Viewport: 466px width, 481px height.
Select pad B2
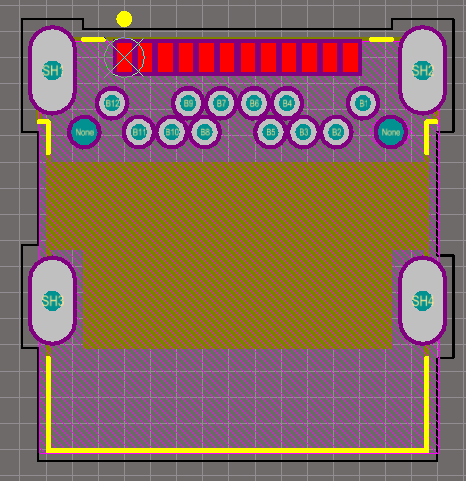(x=336, y=132)
